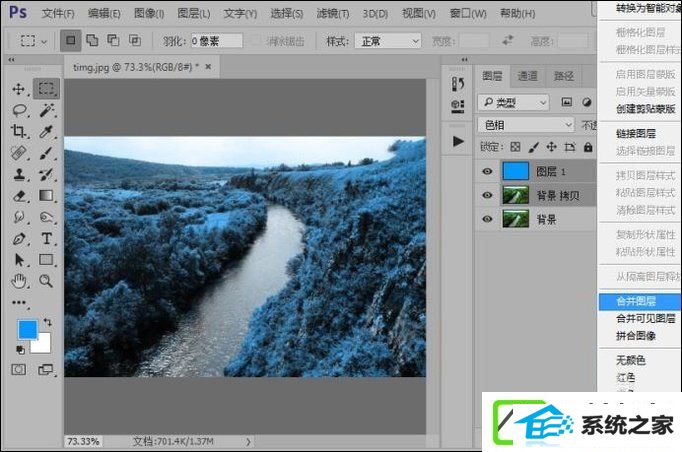
Task: Click the blue foreground color swatch
Action: click(27, 329)
